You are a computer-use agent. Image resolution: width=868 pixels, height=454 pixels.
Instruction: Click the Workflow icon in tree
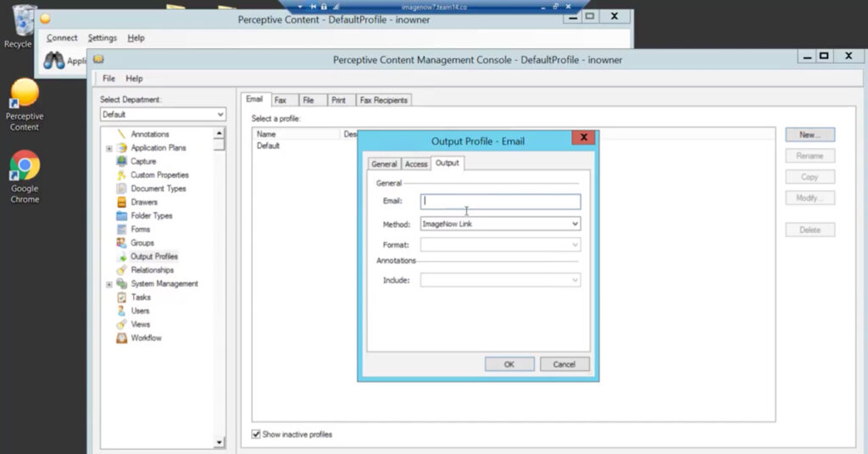coord(122,338)
